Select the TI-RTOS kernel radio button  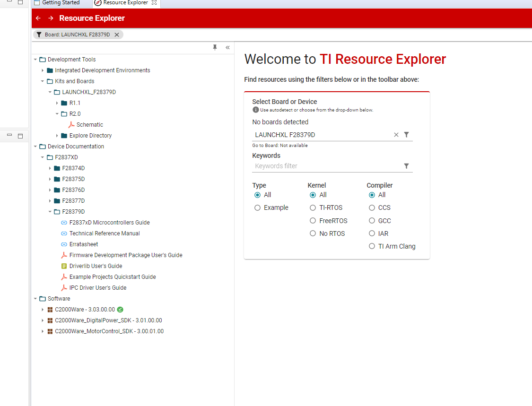313,207
